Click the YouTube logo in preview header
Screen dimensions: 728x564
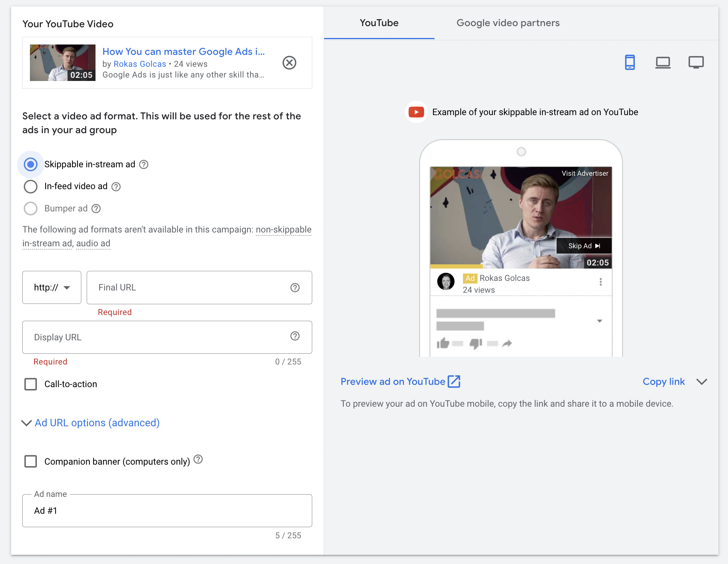(x=416, y=112)
